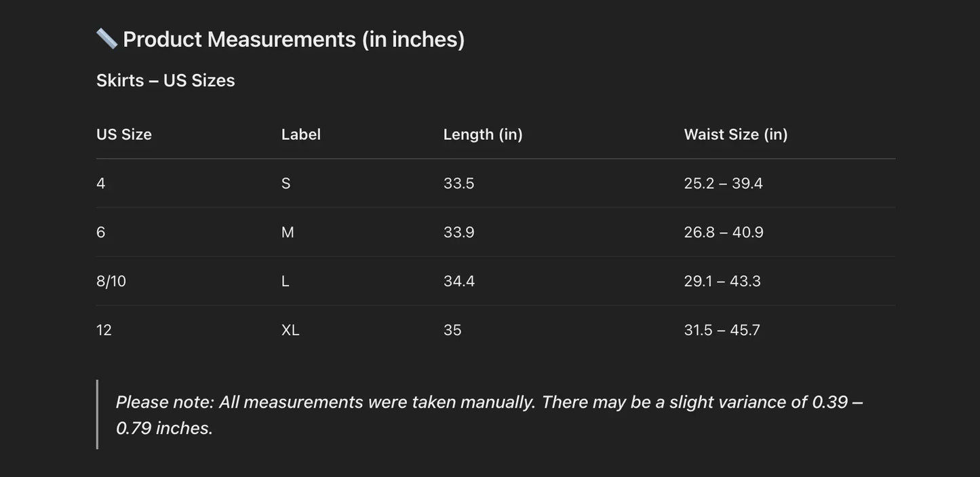Select US size 4 cell
Viewport: 980px width, 477px height.
pyautogui.click(x=101, y=183)
